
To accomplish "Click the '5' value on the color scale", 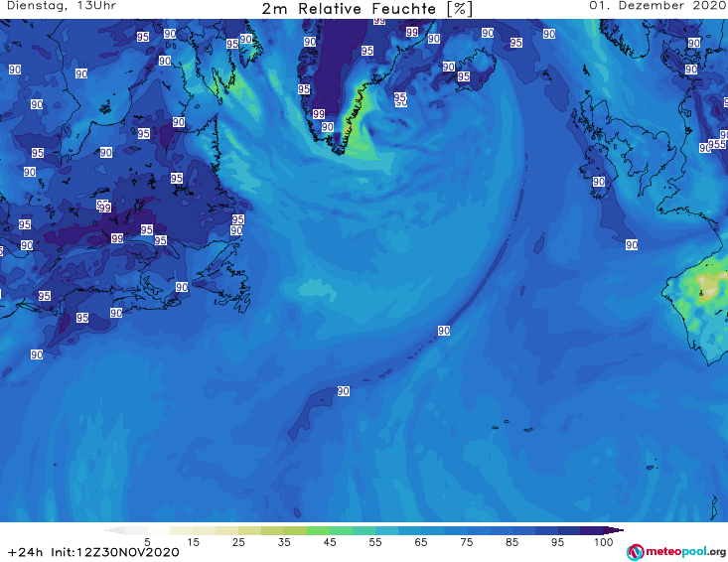I will (x=147, y=542).
